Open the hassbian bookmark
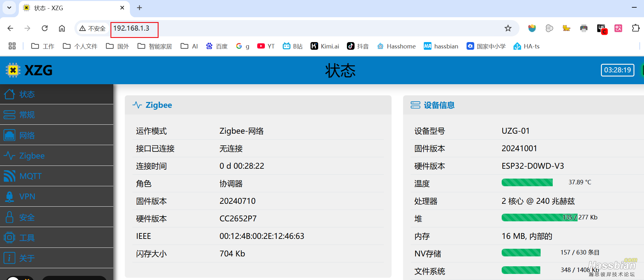This screenshot has width=644, height=280. click(441, 46)
